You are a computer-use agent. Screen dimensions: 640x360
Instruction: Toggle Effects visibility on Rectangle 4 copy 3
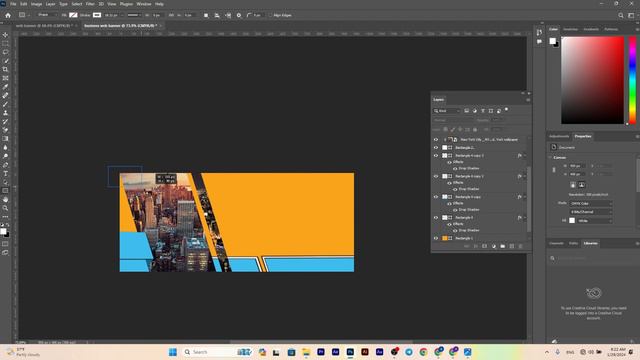(x=449, y=162)
